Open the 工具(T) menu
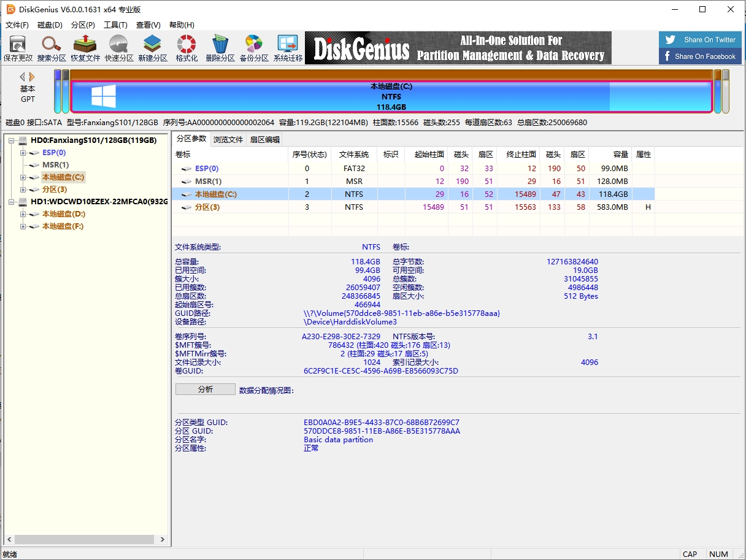The image size is (746, 560). [115, 25]
